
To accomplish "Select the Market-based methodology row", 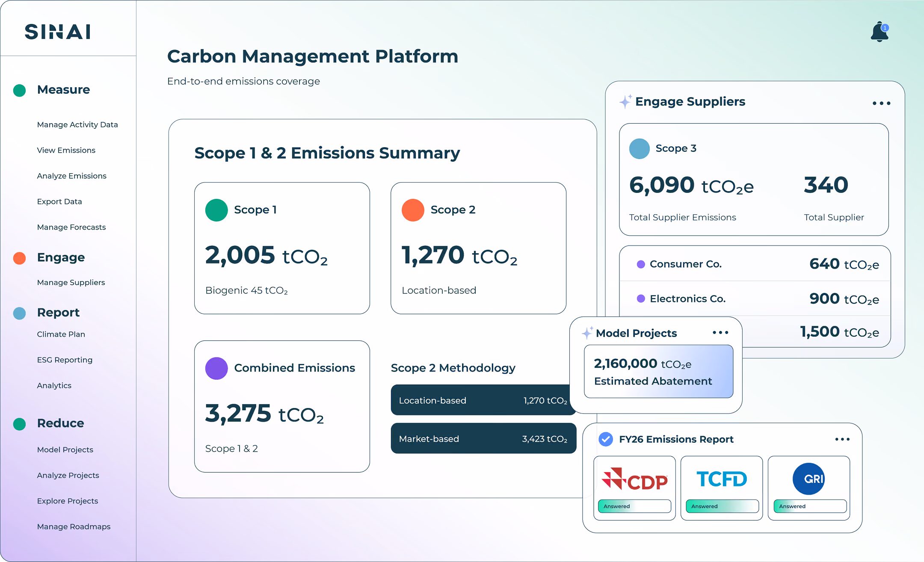I will coord(483,438).
